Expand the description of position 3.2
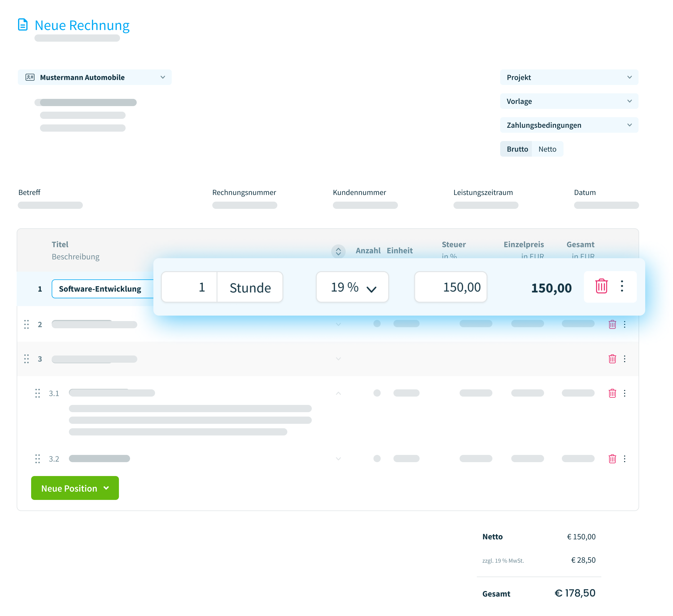This screenshot has height=616, width=673. pos(338,459)
